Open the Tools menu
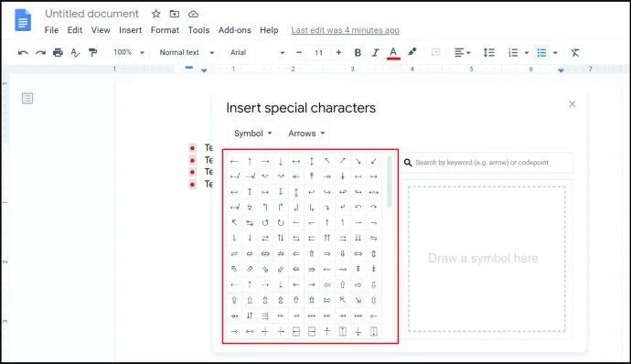The height and width of the screenshot is (364, 631). pyautogui.click(x=198, y=30)
